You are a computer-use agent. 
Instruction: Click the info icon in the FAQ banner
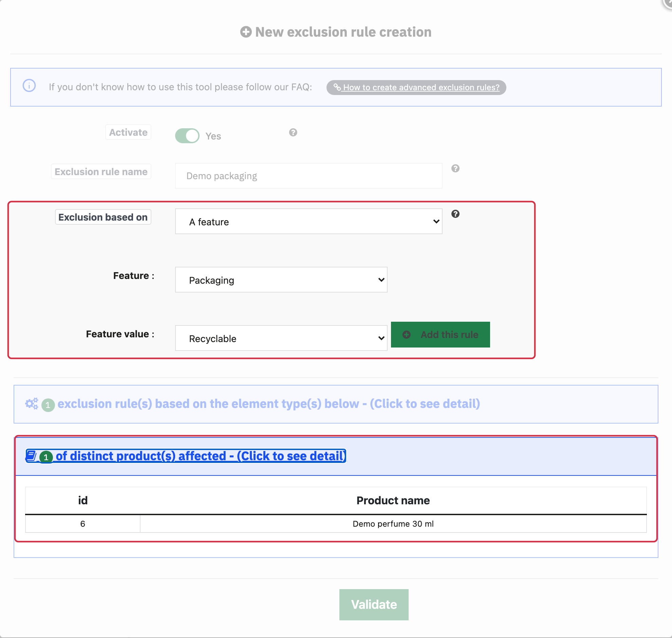(29, 86)
